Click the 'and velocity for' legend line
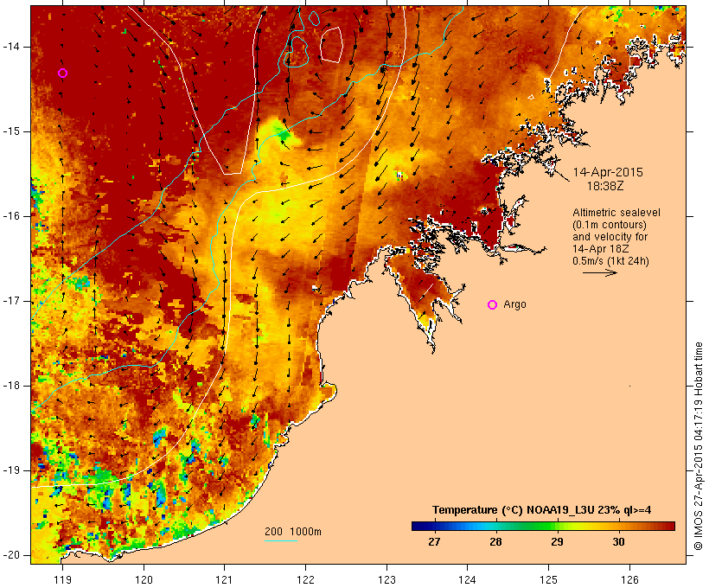Viewport: 709px width, 588px height. (610, 237)
